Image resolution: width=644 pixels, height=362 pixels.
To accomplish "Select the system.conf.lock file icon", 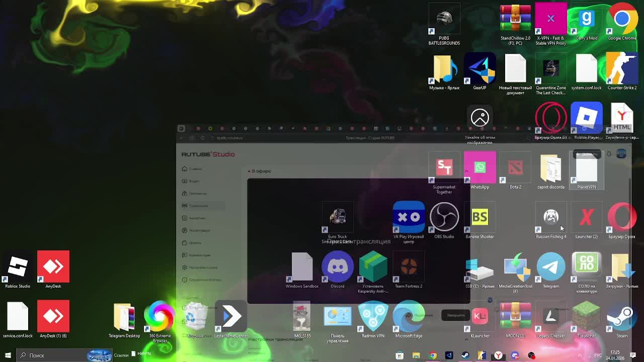I will pyautogui.click(x=587, y=68).
